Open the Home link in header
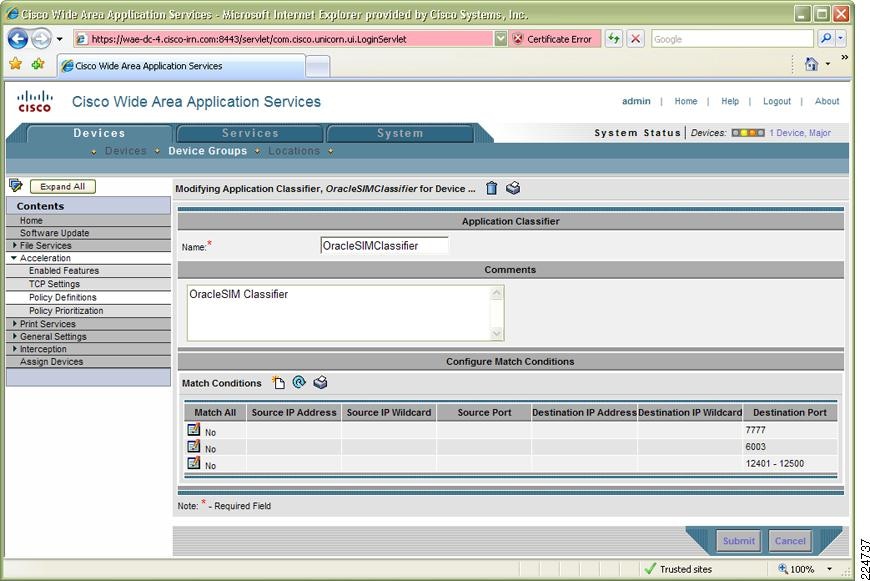The image size is (870, 581). pos(686,101)
